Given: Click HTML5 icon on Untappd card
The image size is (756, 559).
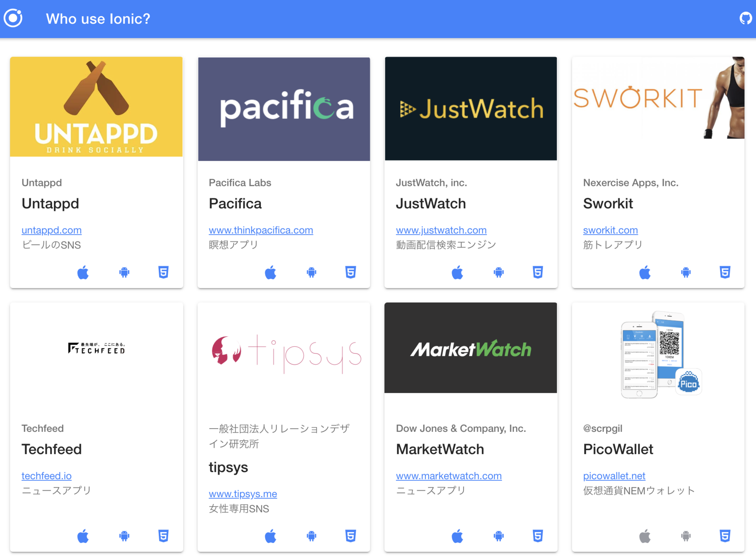Looking at the screenshot, I should pyautogui.click(x=164, y=272).
